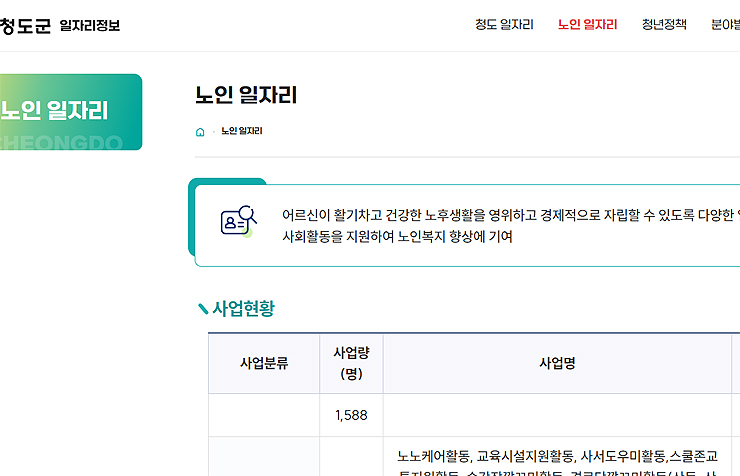Click the 사업명 column header
This screenshot has height=476, width=740.
[557, 363]
